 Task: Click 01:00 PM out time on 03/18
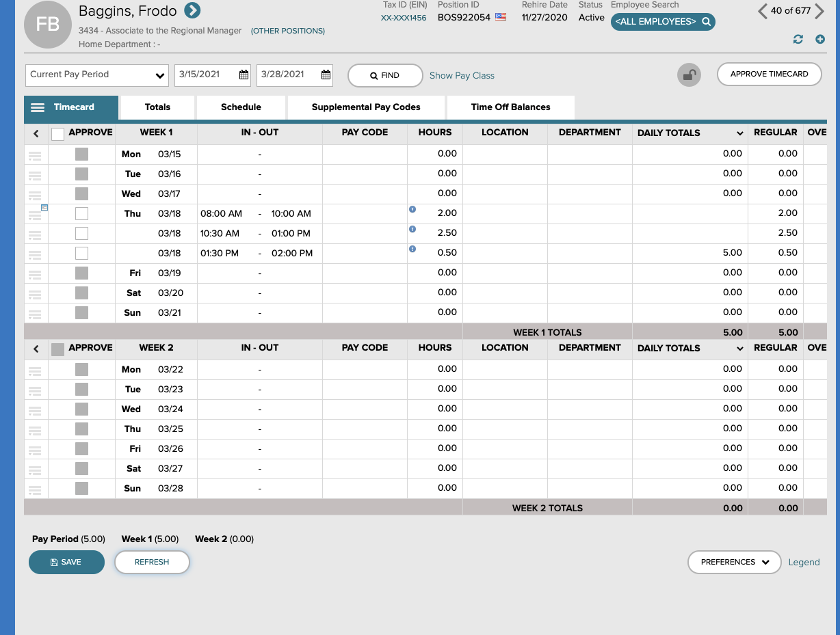tap(291, 233)
